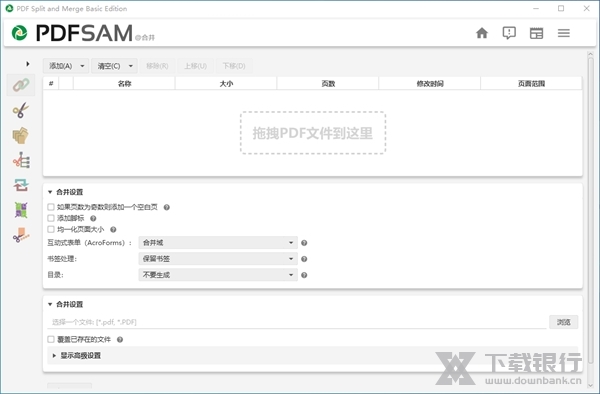Select the Split scissors tool
The width and height of the screenshot is (600, 394).
click(x=21, y=110)
